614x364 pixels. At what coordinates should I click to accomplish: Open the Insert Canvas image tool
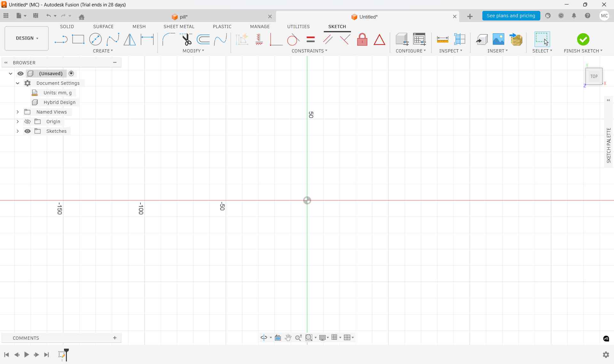coord(498,39)
